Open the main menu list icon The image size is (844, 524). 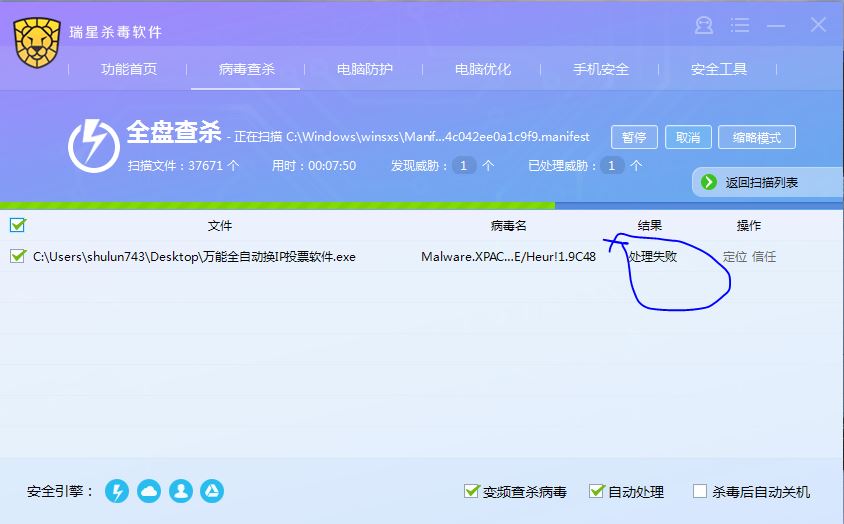click(740, 25)
